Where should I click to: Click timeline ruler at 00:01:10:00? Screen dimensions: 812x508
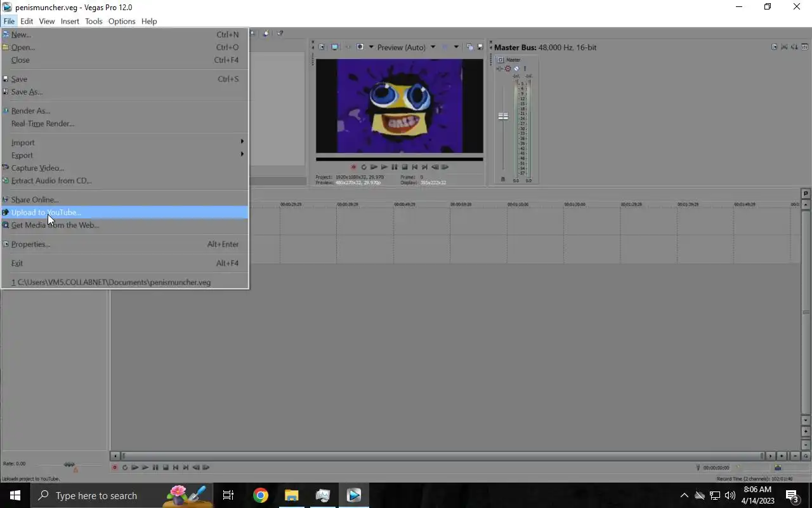[x=518, y=204]
